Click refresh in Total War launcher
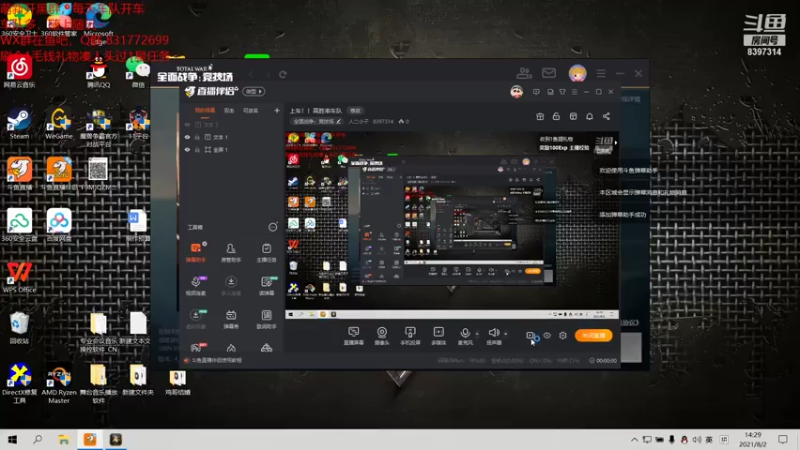The height and width of the screenshot is (450, 800). click(x=283, y=74)
